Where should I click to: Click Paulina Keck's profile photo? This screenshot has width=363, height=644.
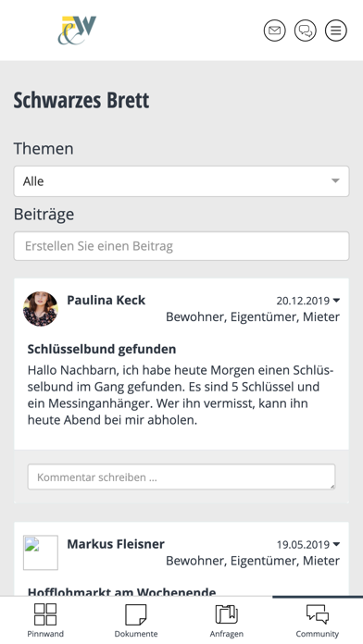click(41, 309)
